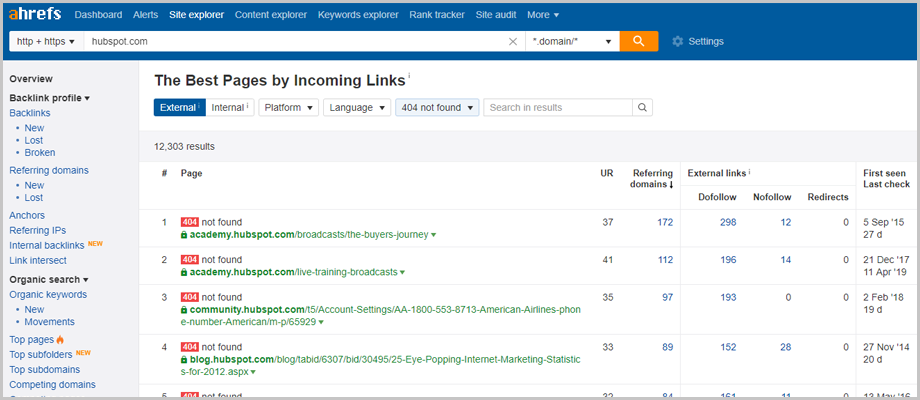
Task: Open Top subfolders in the sidebar
Action: click(x=41, y=354)
